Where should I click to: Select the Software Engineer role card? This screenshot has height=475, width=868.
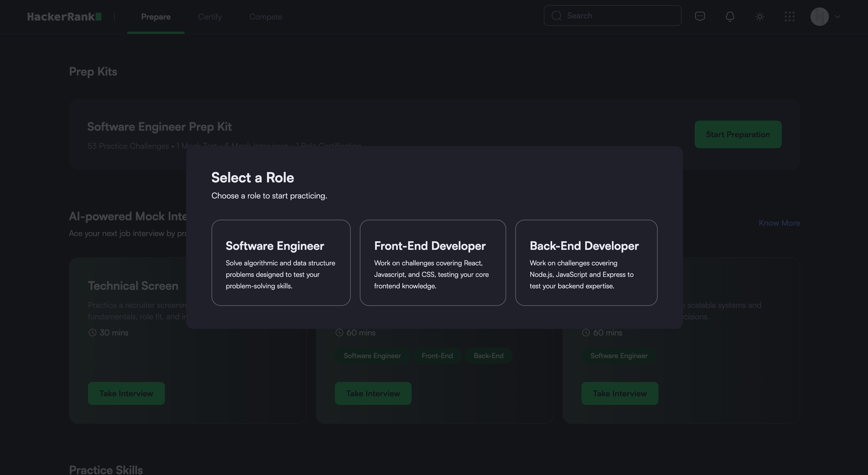(x=281, y=262)
